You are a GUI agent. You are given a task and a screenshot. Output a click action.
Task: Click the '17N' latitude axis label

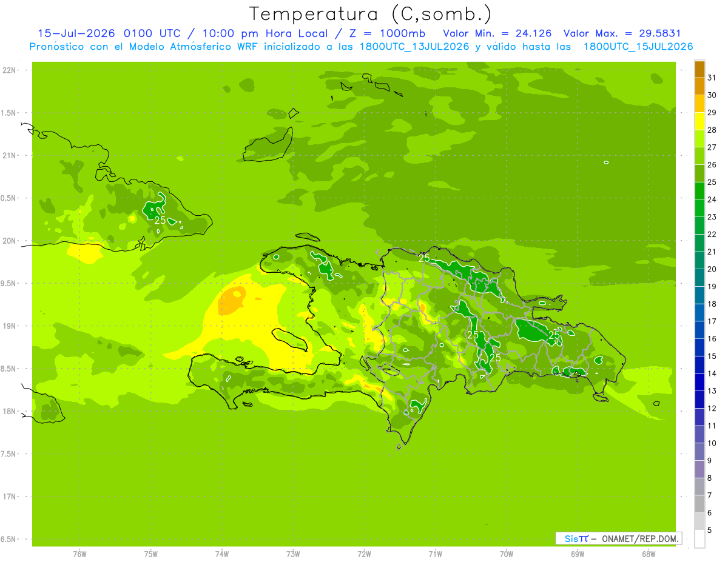(x=10, y=497)
